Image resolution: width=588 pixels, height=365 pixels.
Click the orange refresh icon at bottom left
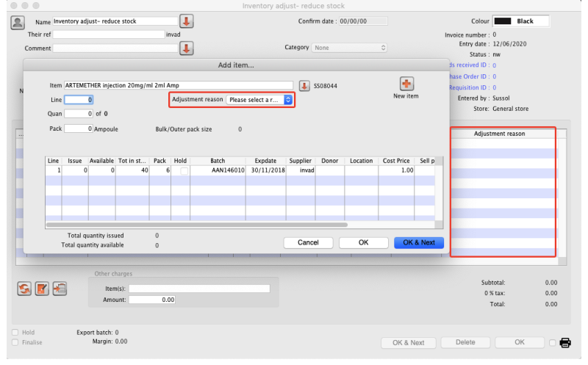pyautogui.click(x=24, y=288)
